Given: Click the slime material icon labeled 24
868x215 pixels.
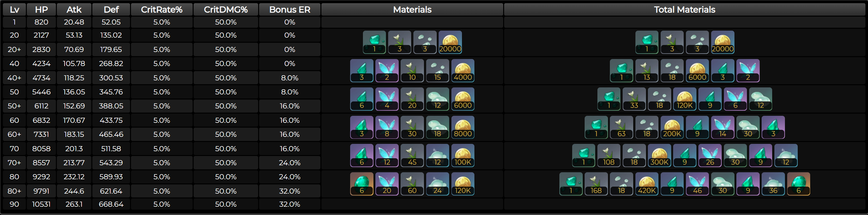Looking at the screenshot, I should point(437,184).
